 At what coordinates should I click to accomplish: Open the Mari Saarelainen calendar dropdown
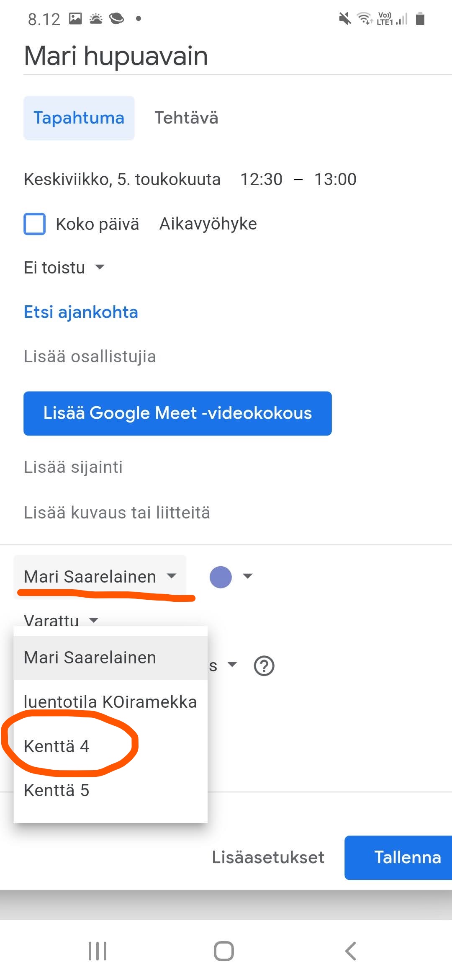pyautogui.click(x=100, y=577)
